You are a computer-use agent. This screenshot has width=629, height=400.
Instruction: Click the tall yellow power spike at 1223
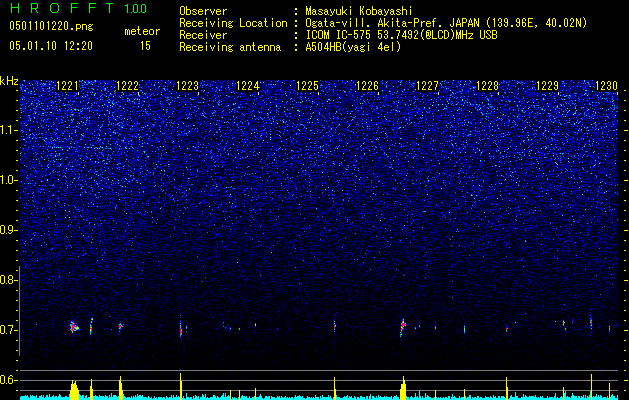coord(181,386)
